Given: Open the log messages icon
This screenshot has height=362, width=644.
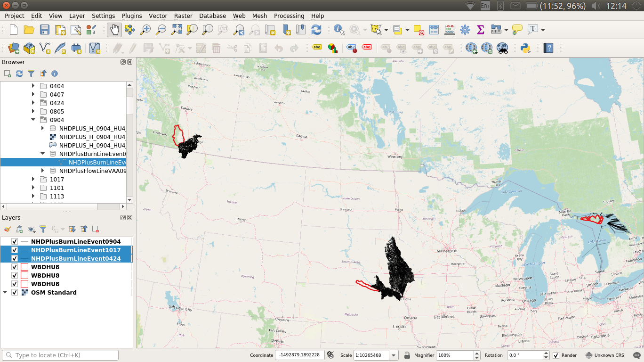Looking at the screenshot, I should pyautogui.click(x=637, y=355).
